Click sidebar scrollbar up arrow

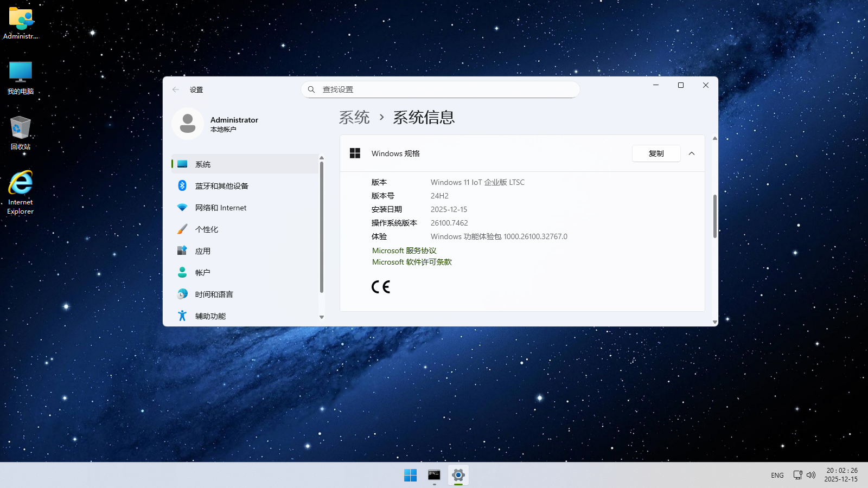(x=322, y=158)
